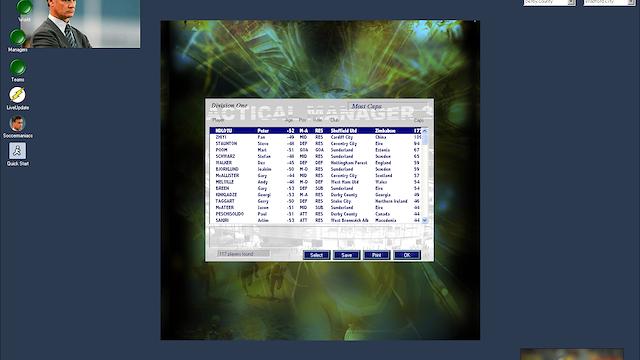Select the WALKER Des row

pyautogui.click(x=316, y=163)
